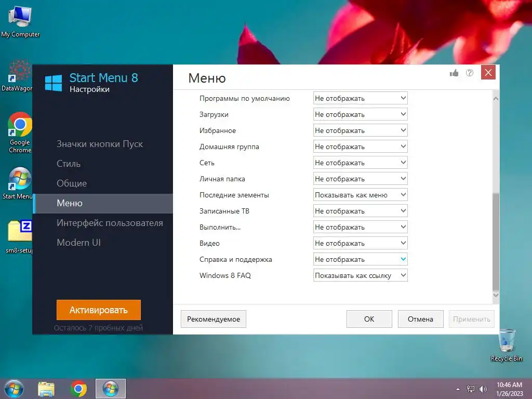The image size is (532, 399).
Task: Click the Последние элементы label
Action: tap(234, 195)
